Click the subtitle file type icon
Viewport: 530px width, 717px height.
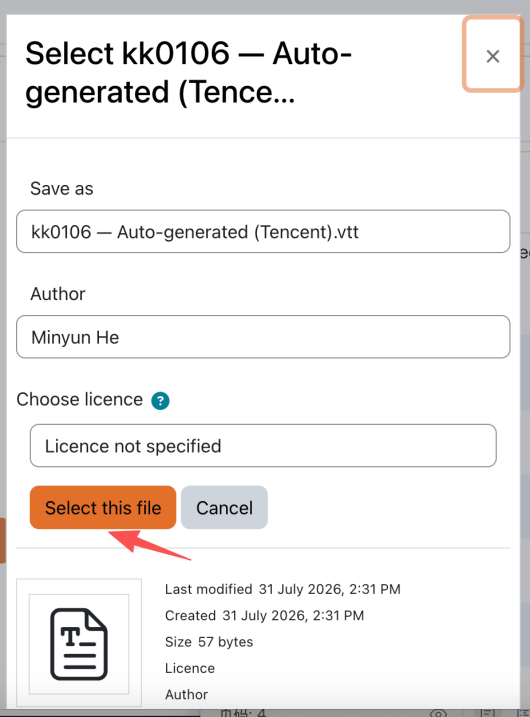pos(79,644)
